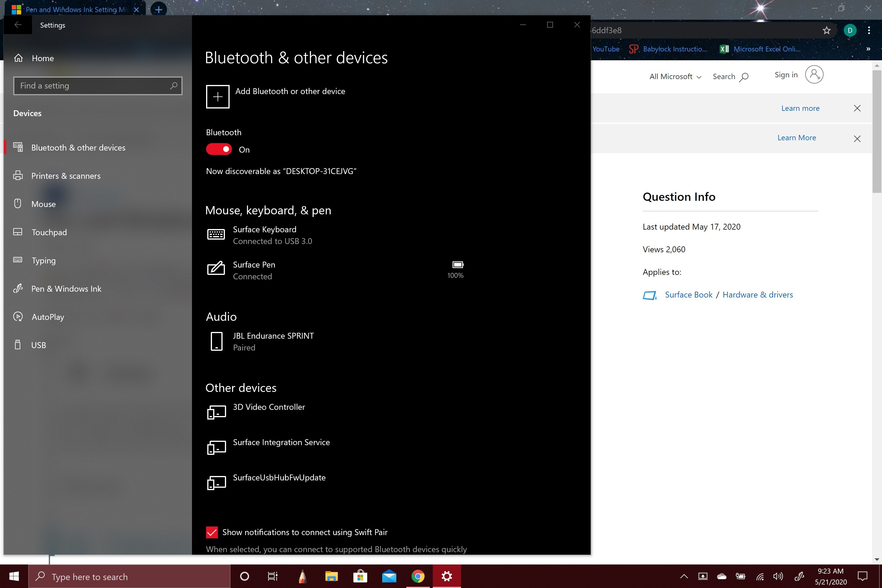The image size is (882, 588).
Task: Show hidden system tray icons chevron
Action: point(684,576)
